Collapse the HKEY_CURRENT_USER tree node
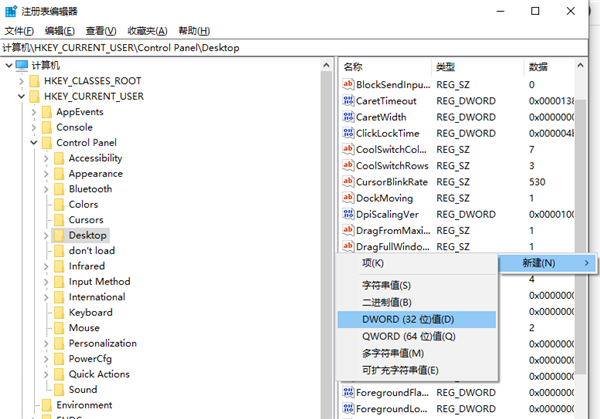The image size is (600, 419). 21,96
